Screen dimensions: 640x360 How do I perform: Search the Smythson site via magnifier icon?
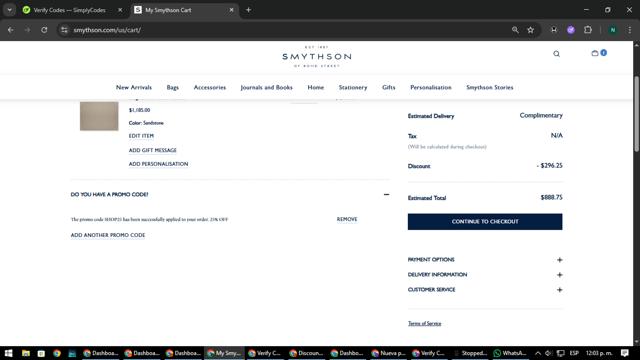click(x=556, y=54)
